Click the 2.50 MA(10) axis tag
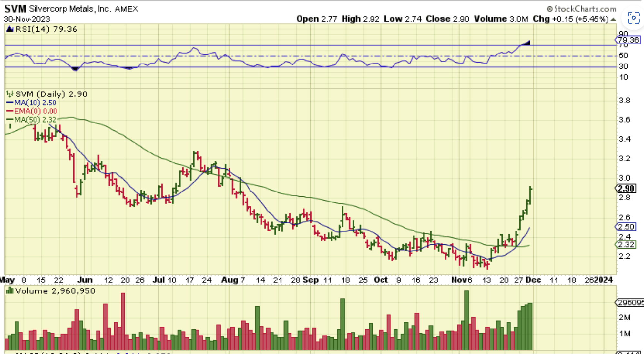Image resolution: width=644 pixels, height=354 pixels. click(626, 227)
